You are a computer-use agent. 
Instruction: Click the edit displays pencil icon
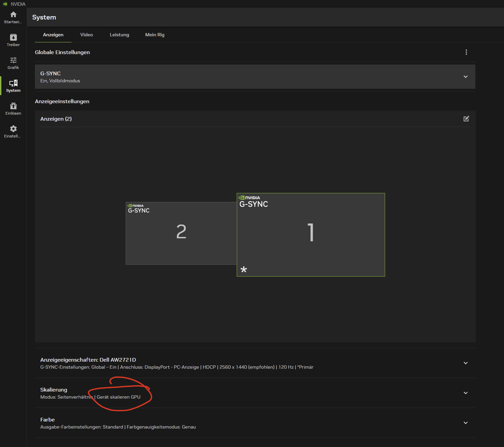[x=466, y=119]
